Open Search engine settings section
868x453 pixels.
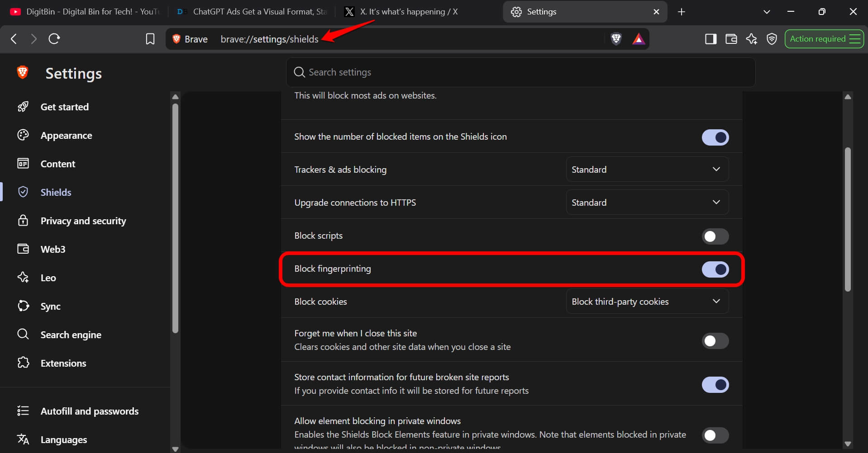pyautogui.click(x=71, y=335)
